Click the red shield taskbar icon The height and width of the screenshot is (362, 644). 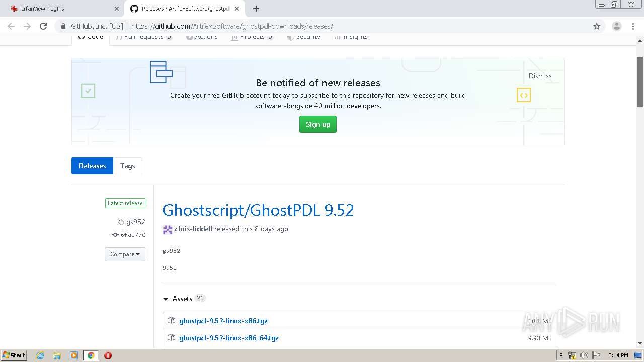coord(108,355)
